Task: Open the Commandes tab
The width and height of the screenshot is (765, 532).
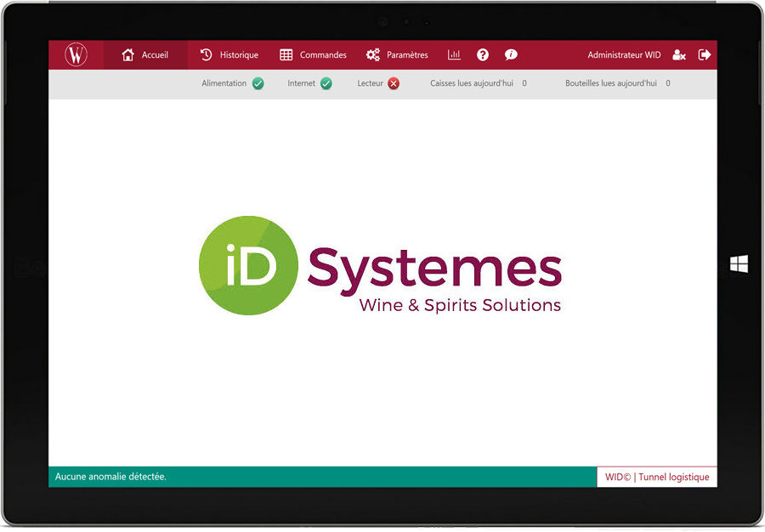Action: [x=313, y=54]
